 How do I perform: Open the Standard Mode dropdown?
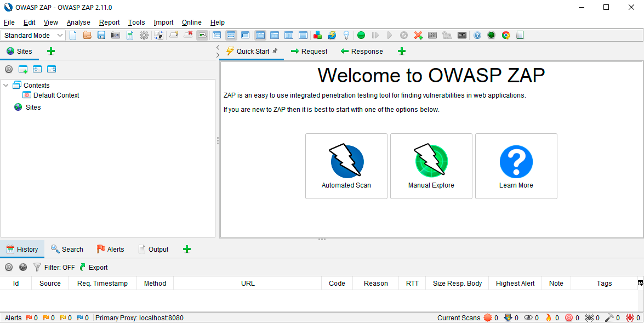[x=33, y=35]
